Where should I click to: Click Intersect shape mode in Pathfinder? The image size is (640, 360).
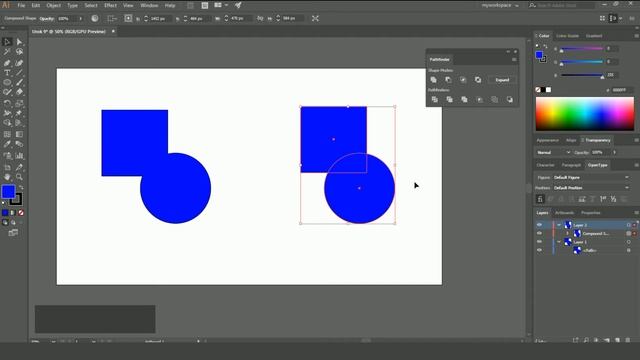click(x=463, y=80)
